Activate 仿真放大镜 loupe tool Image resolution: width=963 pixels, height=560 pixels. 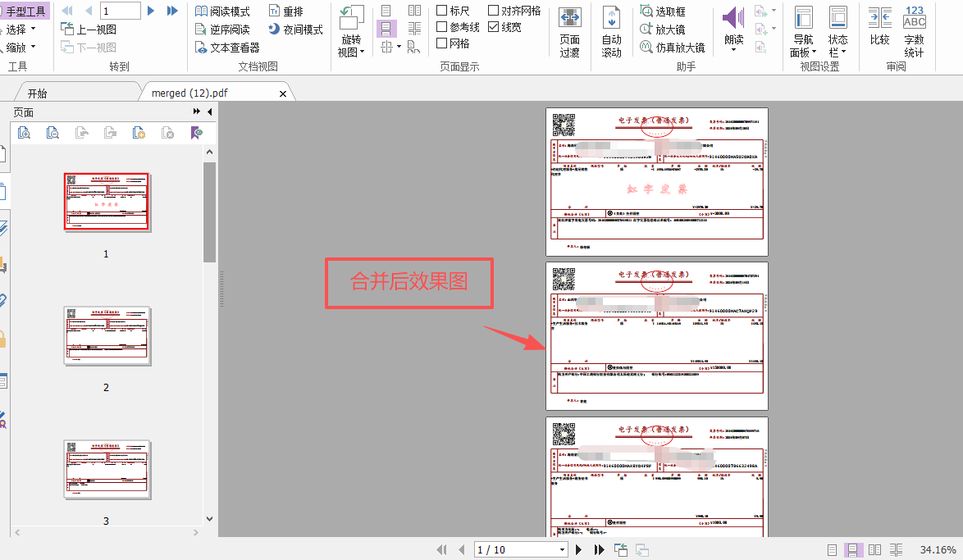coord(673,47)
